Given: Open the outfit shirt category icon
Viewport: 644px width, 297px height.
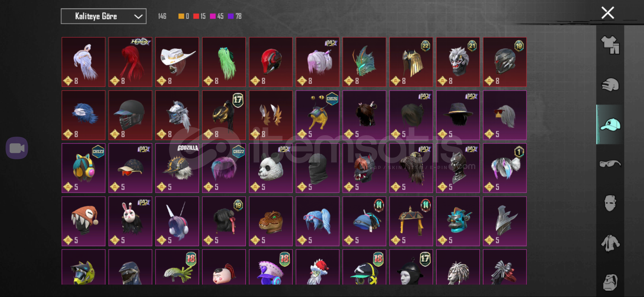Looking at the screenshot, I should pos(610,45).
